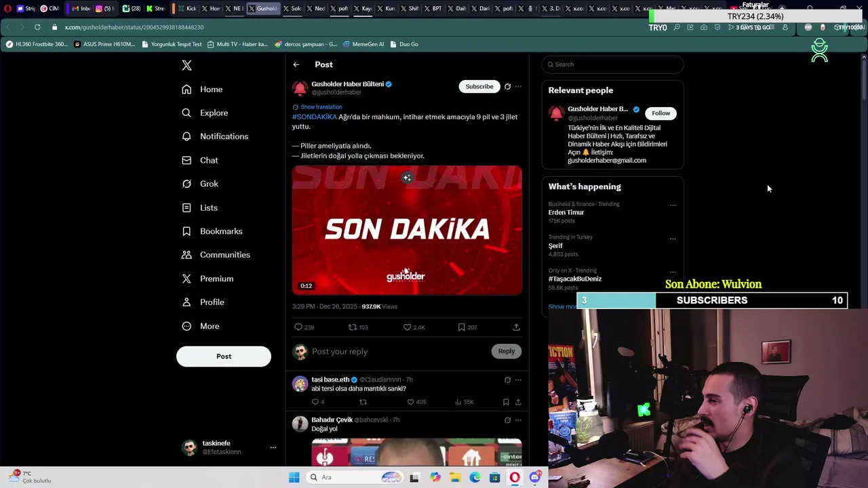Open the Şerif trending topic
Image resolution: width=868 pixels, height=488 pixels.
tap(555, 246)
